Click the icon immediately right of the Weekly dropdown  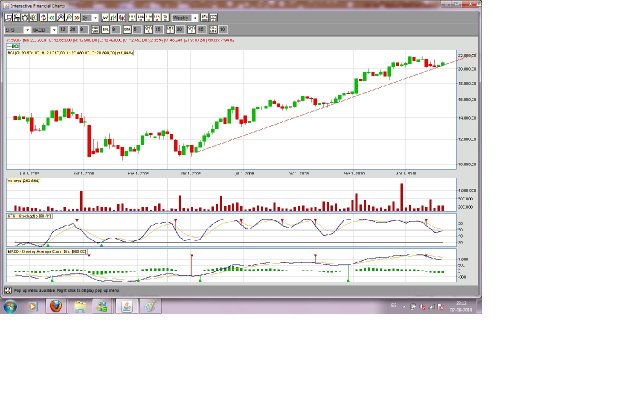204,18
